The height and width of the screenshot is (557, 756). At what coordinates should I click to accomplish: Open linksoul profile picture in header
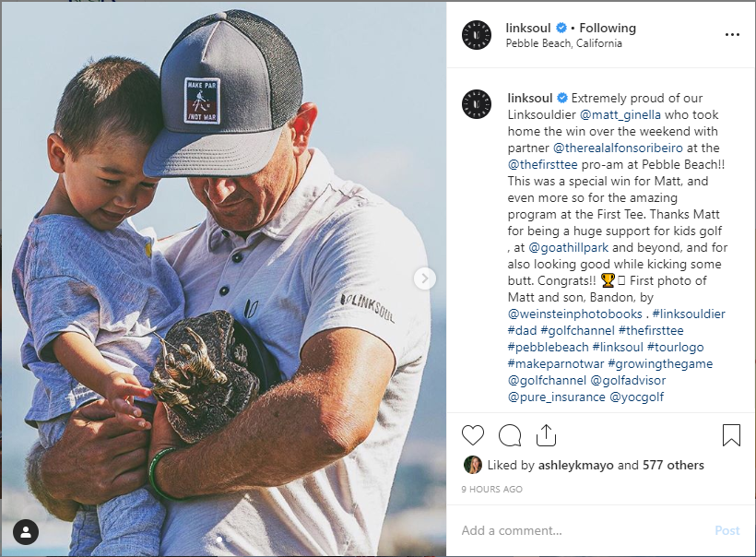[477, 35]
